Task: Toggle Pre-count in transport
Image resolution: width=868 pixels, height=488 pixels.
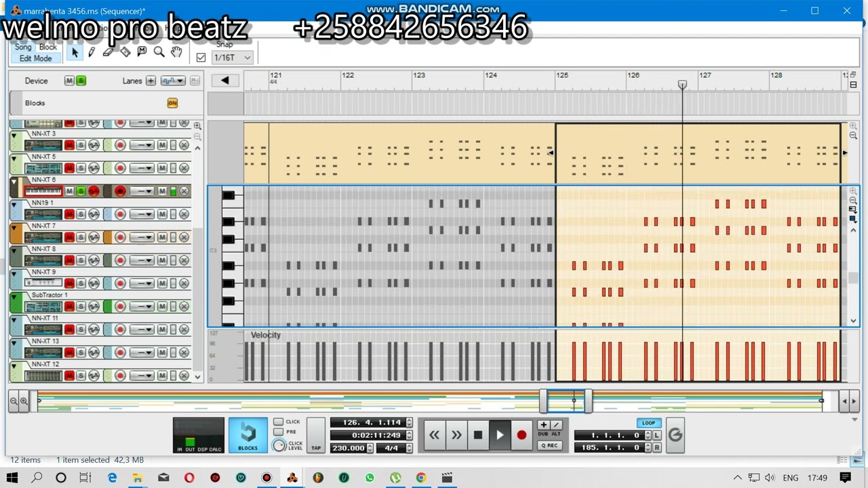Action: [278, 432]
